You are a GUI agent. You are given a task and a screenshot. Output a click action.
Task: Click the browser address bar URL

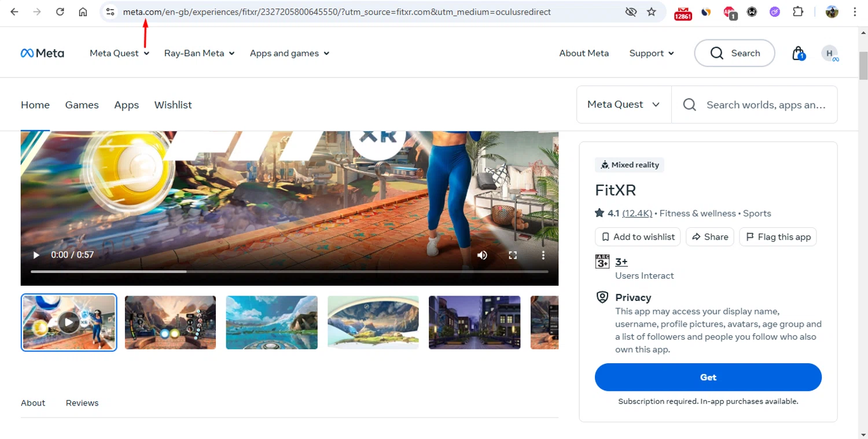point(337,12)
